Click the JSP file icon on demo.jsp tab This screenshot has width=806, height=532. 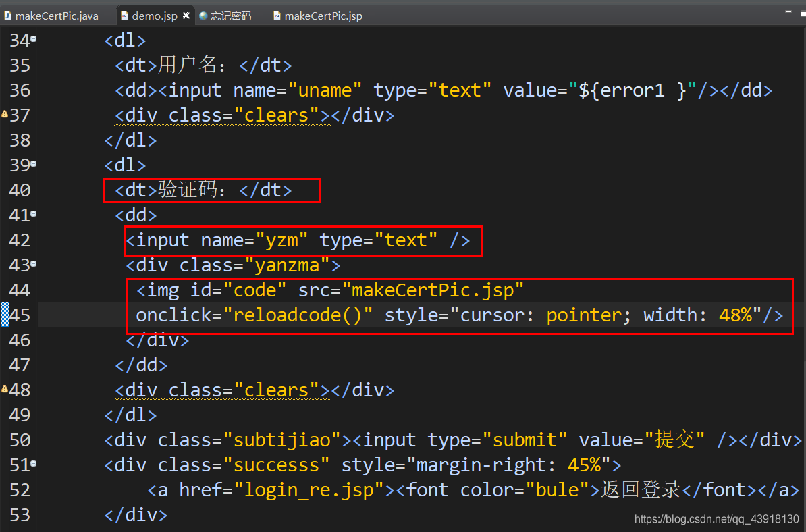coord(124,16)
